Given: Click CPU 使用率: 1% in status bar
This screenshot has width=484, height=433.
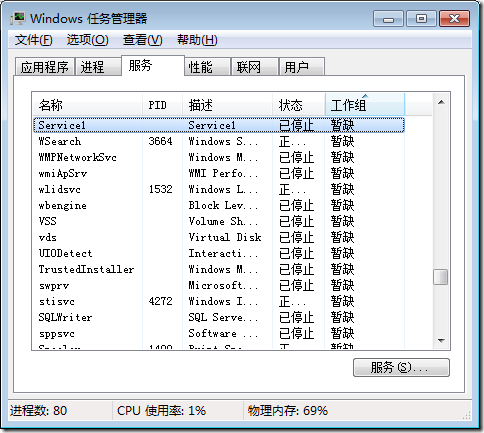Looking at the screenshot, I should tap(161, 410).
